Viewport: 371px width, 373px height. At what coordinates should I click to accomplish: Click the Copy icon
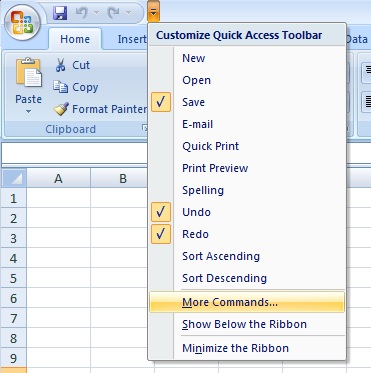(61, 87)
